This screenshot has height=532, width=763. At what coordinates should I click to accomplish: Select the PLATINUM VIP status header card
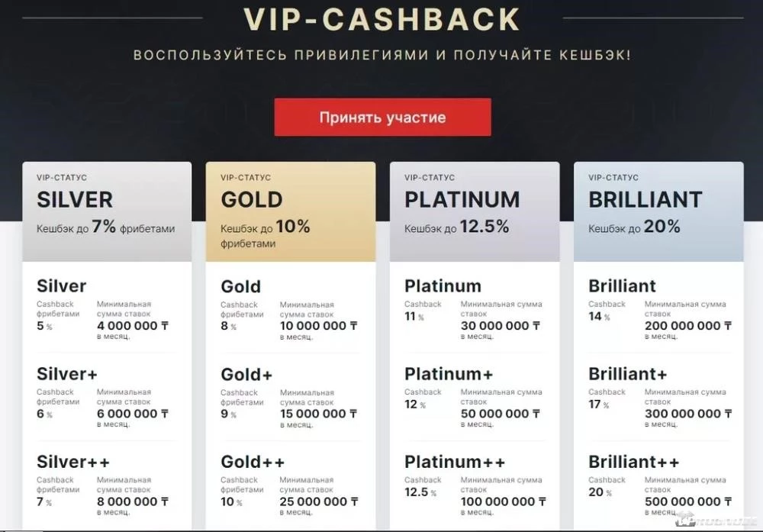pos(475,211)
